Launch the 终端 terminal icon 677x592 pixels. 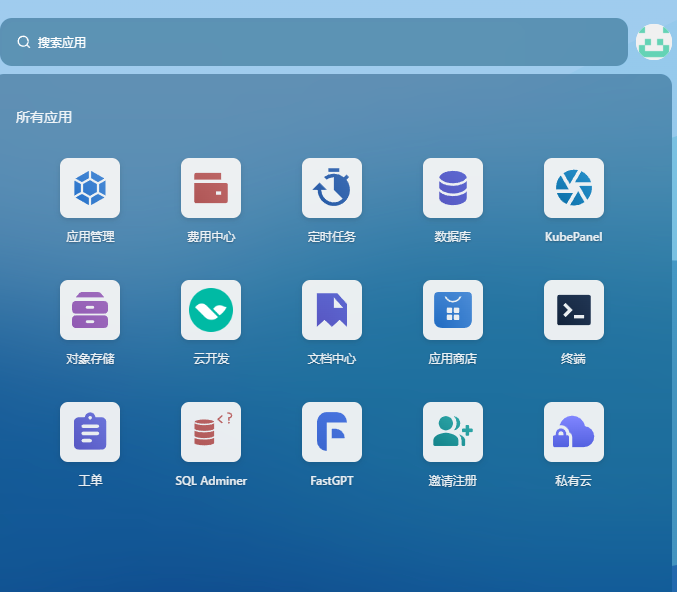coord(574,310)
